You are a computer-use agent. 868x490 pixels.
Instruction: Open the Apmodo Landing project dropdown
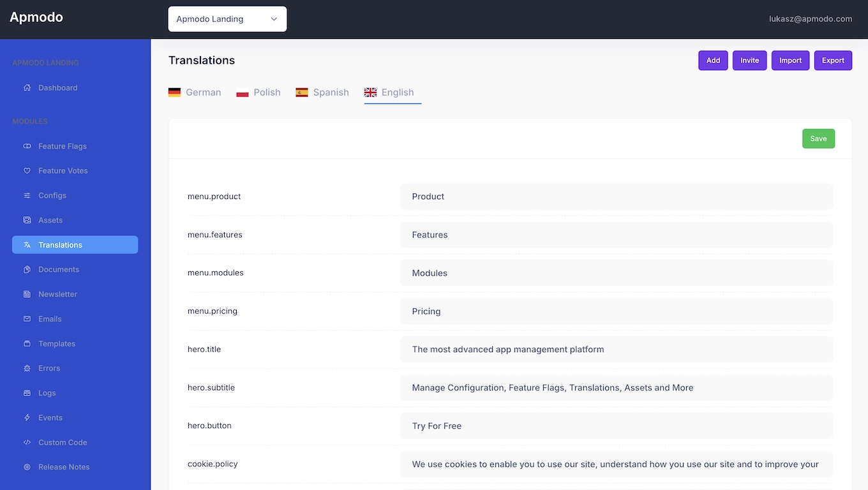227,19
